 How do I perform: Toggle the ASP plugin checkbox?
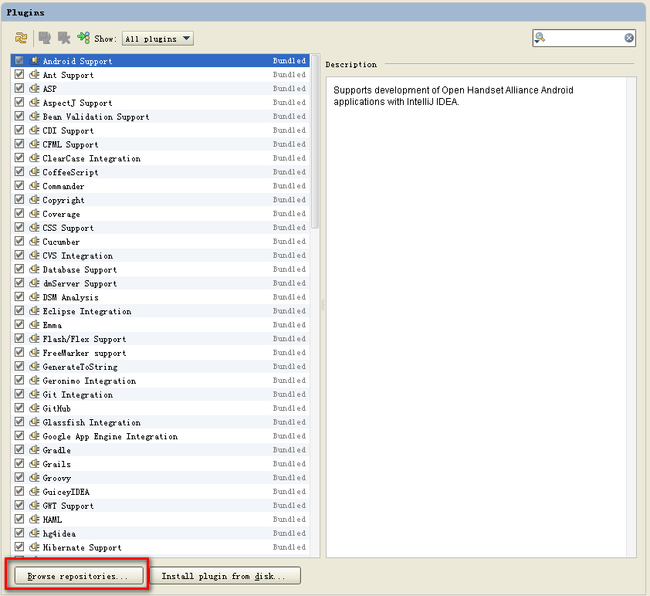click(19, 88)
